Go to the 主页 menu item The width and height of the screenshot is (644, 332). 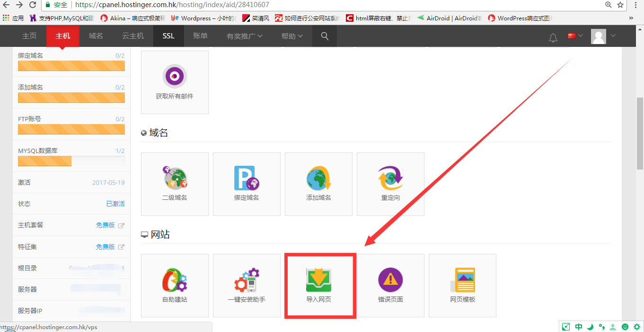[29, 36]
